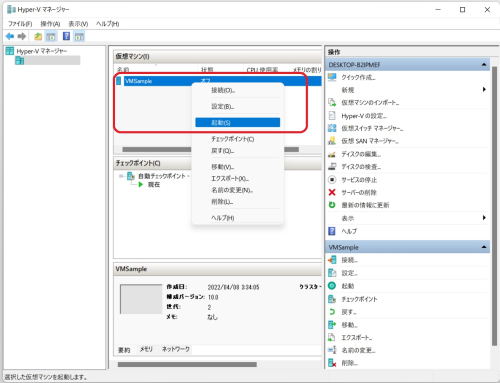Click the VMSample エクスポート icon
500x383 pixels.
(x=332, y=337)
